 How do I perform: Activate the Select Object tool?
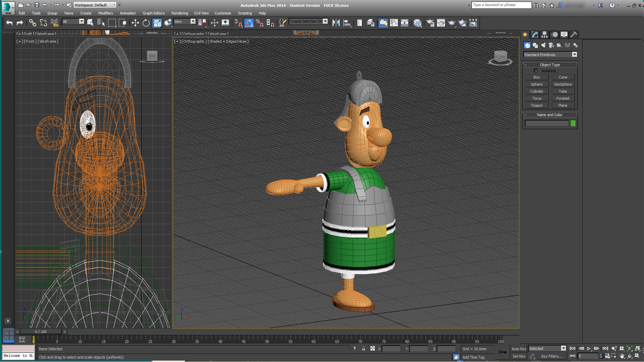(x=91, y=23)
